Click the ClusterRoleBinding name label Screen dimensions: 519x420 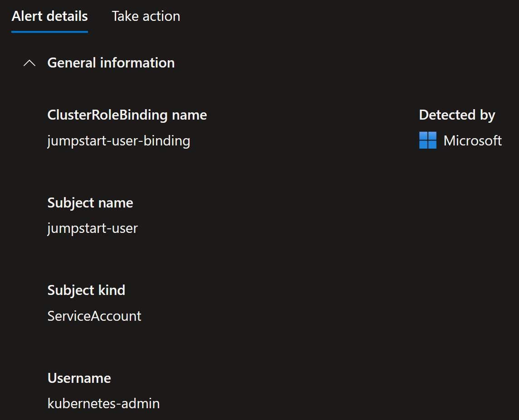point(127,115)
